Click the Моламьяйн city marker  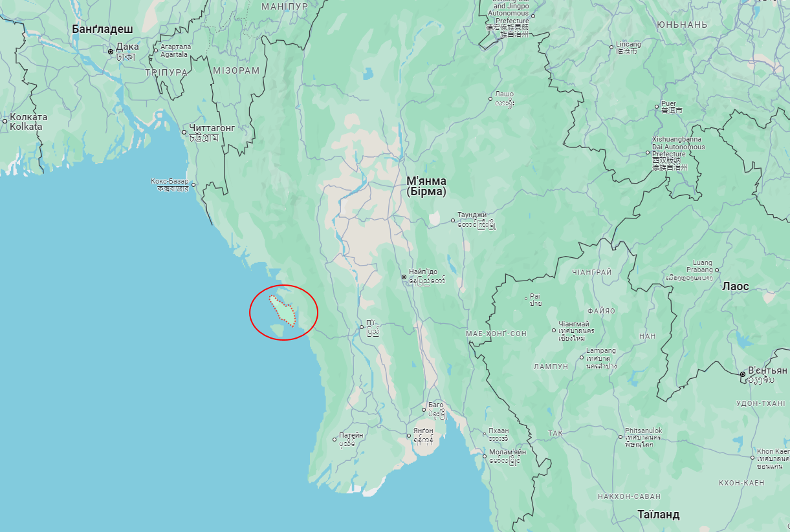(x=485, y=456)
